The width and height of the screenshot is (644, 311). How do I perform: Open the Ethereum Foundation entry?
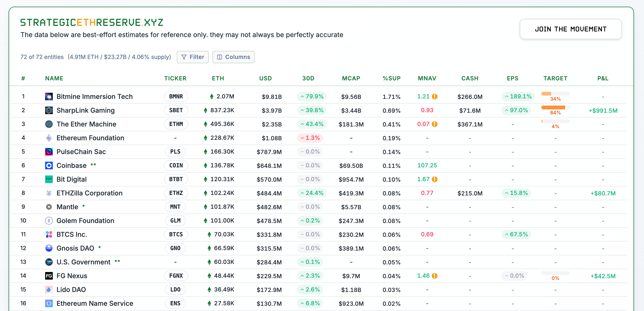click(x=90, y=138)
